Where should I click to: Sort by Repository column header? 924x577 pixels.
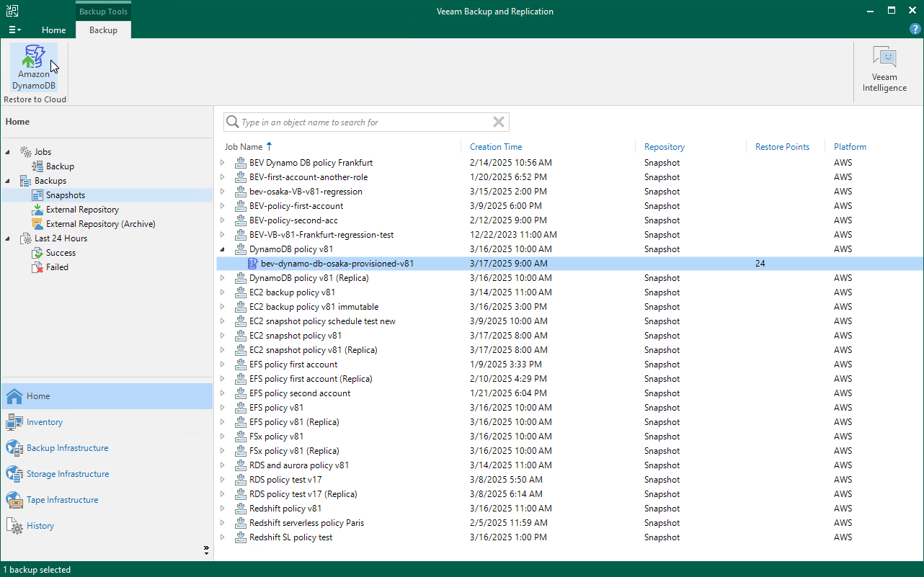pos(665,146)
